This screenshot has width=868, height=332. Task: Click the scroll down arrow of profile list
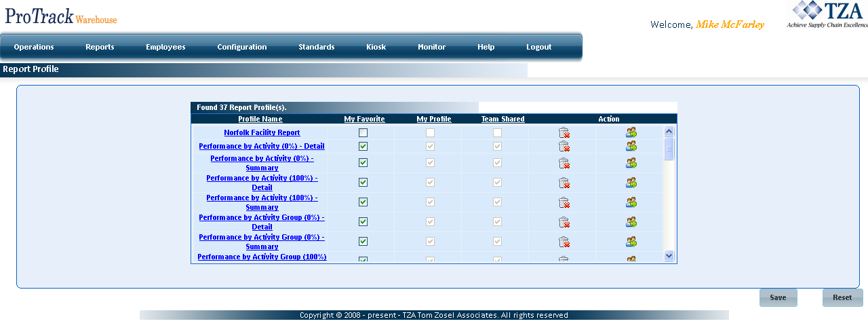[669, 256]
